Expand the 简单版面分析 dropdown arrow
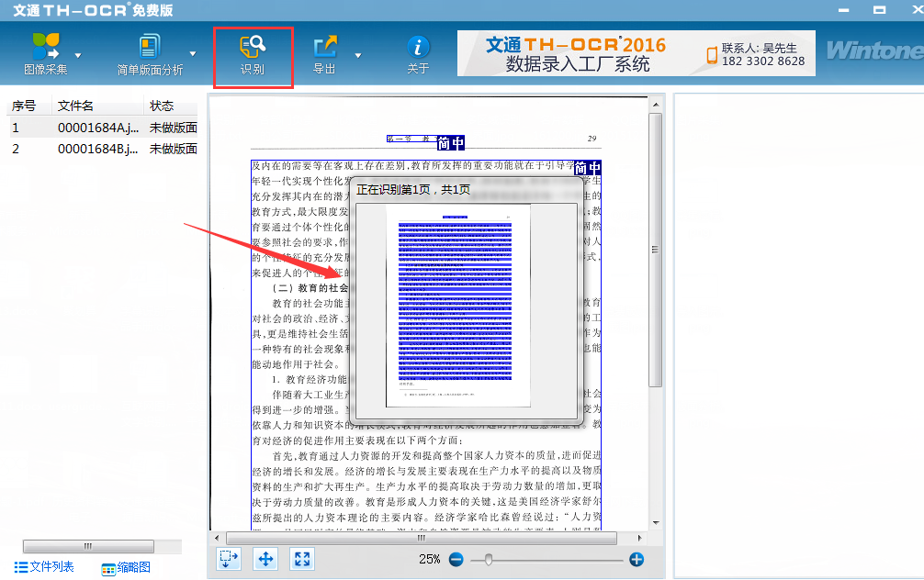The height and width of the screenshot is (580, 924). click(193, 54)
